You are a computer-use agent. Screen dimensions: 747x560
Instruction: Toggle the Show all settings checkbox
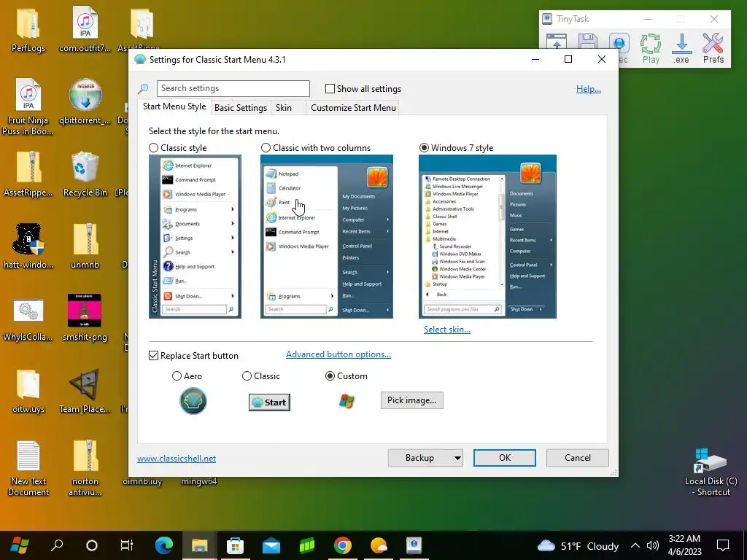[x=330, y=88]
